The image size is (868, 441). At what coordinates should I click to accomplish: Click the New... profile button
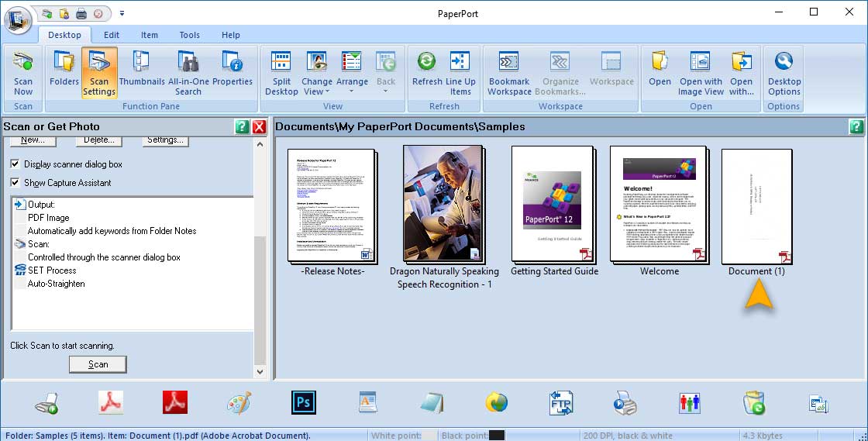[x=33, y=140]
